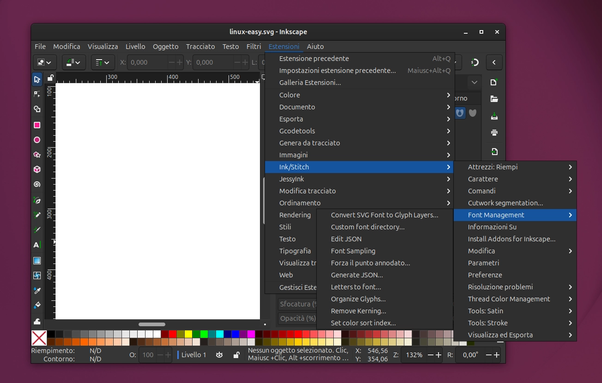Choose Custom font directory entry

pos(384,227)
